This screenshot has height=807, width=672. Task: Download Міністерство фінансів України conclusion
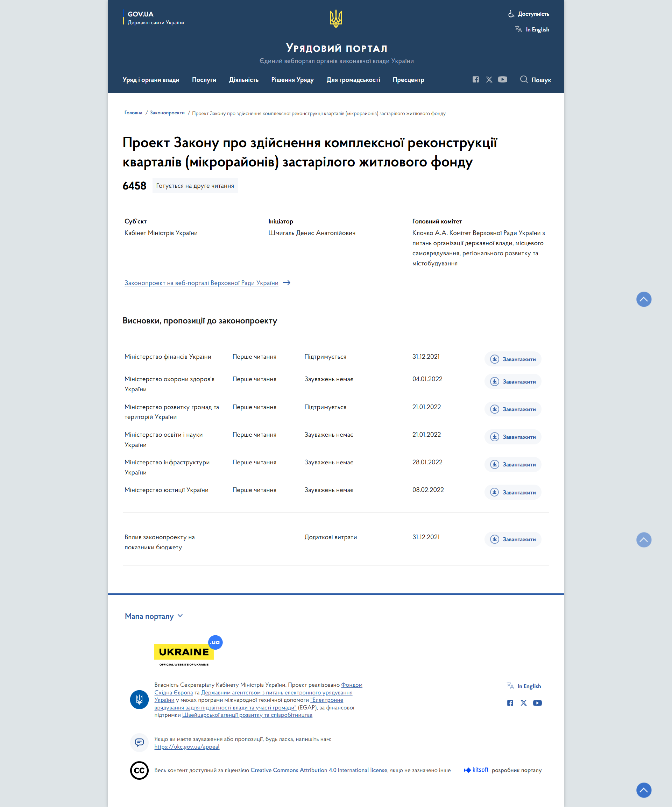click(x=513, y=359)
